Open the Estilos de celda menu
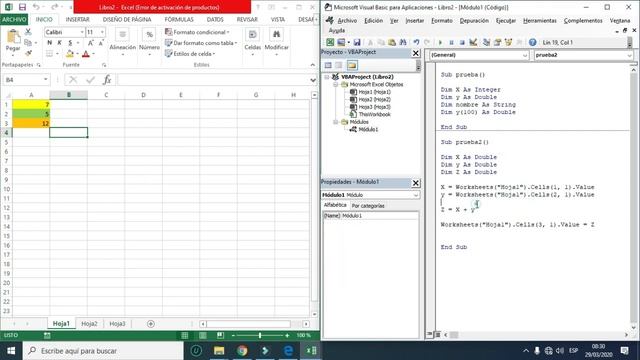640x360 pixels. coord(190,53)
